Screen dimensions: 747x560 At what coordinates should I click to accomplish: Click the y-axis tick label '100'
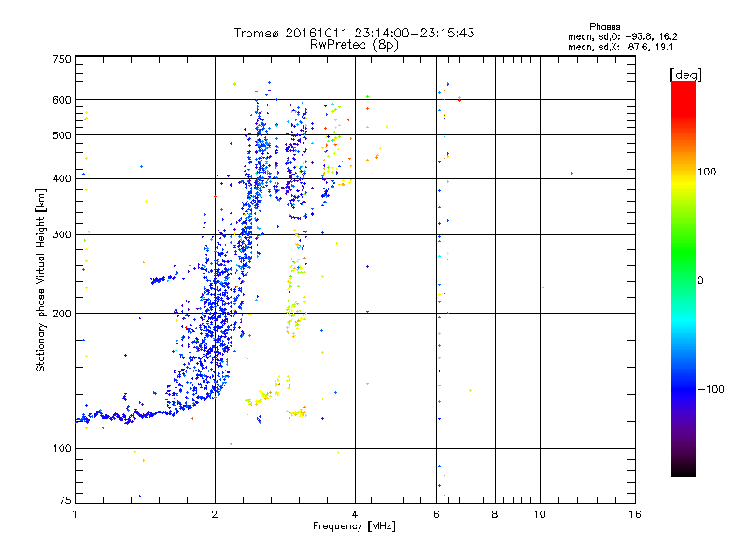tap(62, 448)
